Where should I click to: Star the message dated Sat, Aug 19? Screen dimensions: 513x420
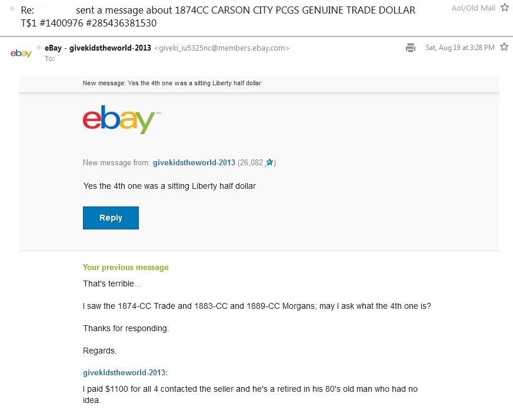point(504,47)
